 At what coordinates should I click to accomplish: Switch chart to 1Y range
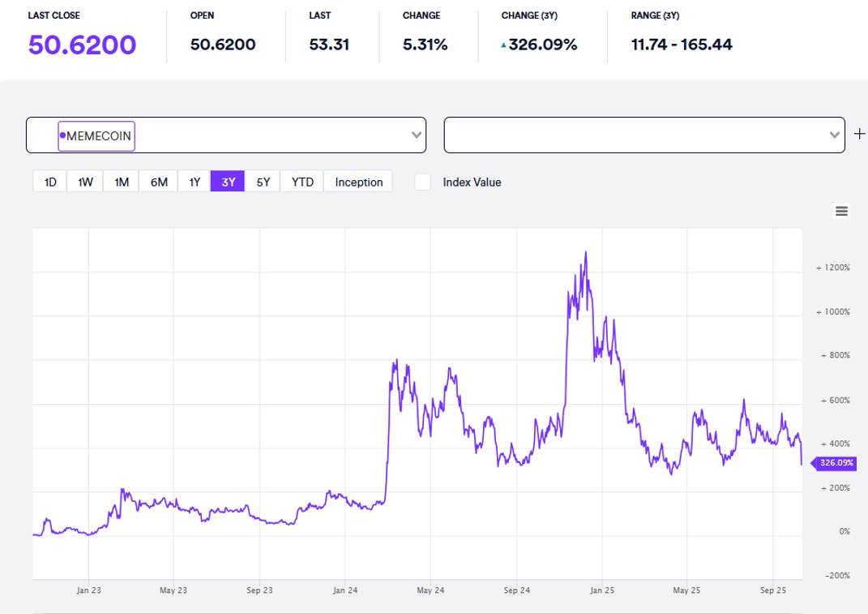[195, 182]
